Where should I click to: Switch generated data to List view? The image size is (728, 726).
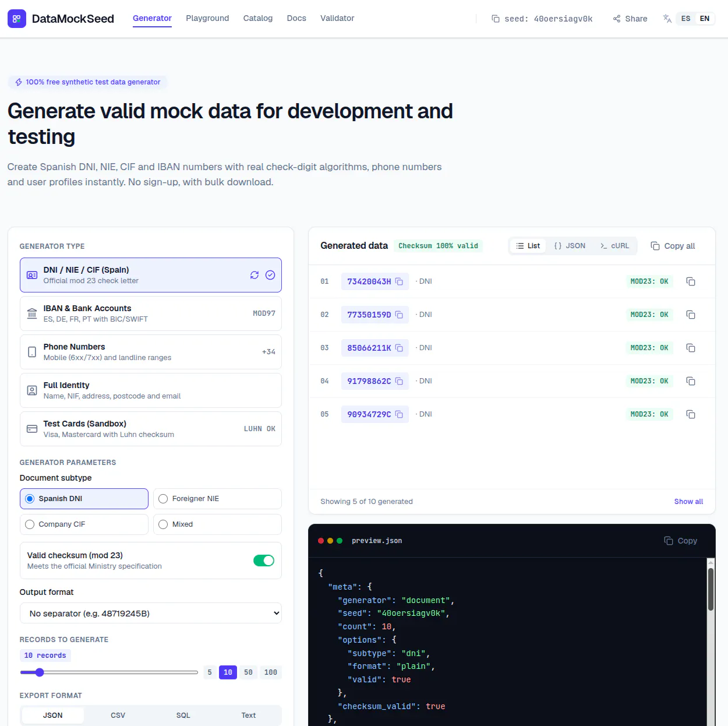[528, 246]
